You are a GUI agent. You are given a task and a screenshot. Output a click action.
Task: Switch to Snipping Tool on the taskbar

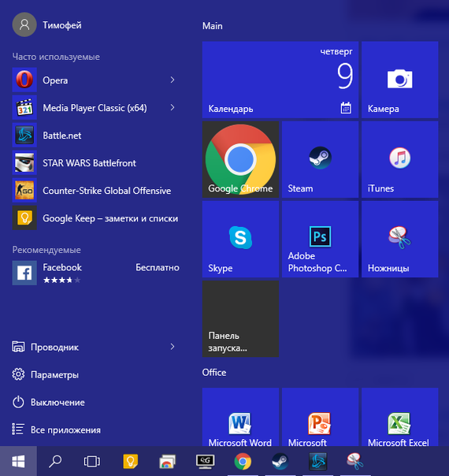pos(355,462)
